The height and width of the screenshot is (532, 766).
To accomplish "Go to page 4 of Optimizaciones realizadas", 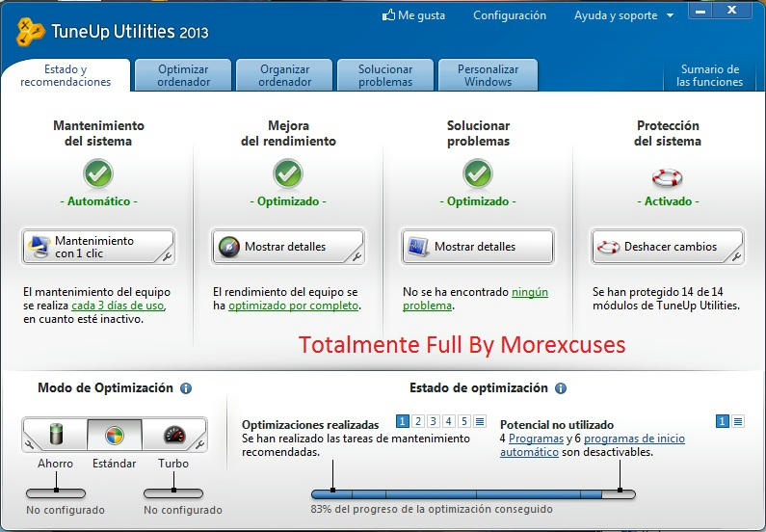I will (449, 421).
